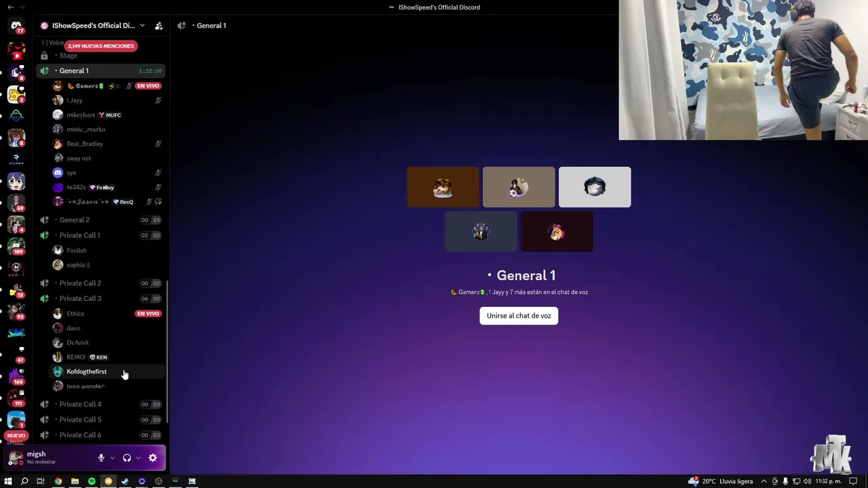Toggle headphones deafen in user panel
Screen dimensions: 868x488
(127, 458)
